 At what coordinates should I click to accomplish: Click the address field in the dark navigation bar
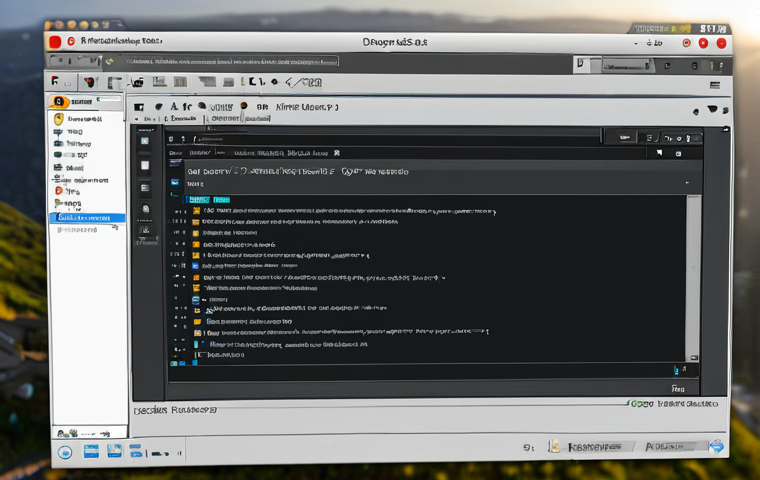click(x=231, y=62)
